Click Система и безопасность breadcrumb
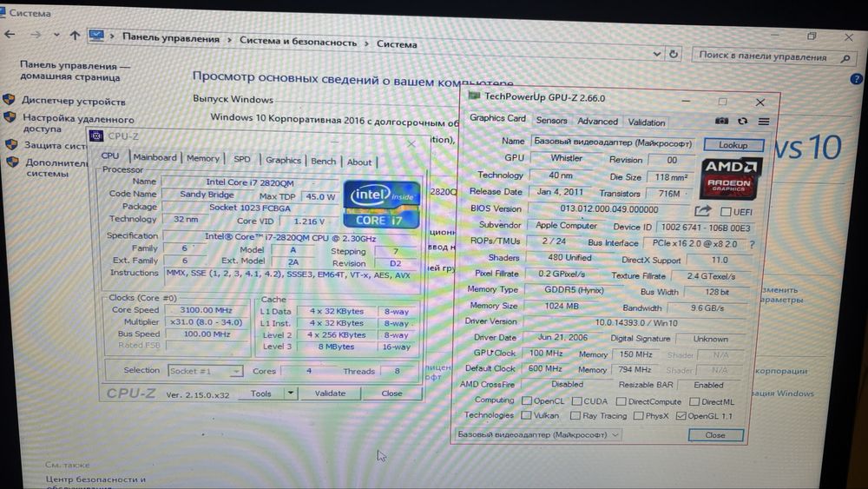868x489 pixels. [298, 42]
